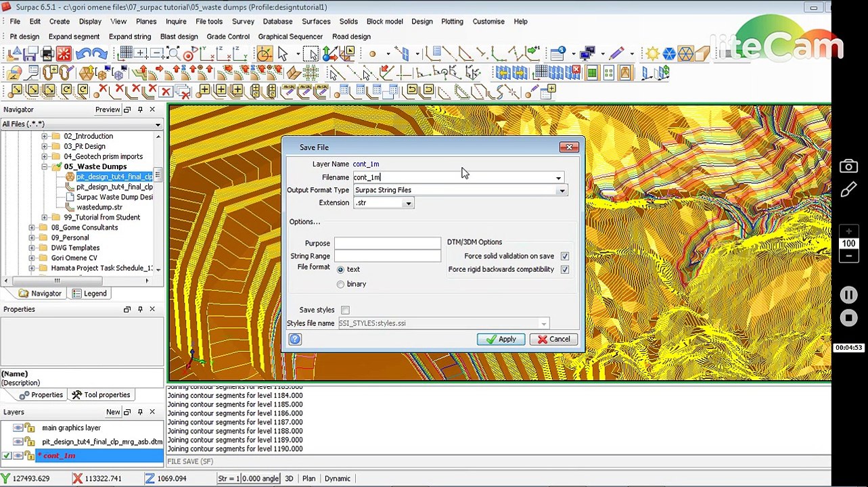
Task: Cancel the Save File dialog
Action: pyautogui.click(x=553, y=339)
